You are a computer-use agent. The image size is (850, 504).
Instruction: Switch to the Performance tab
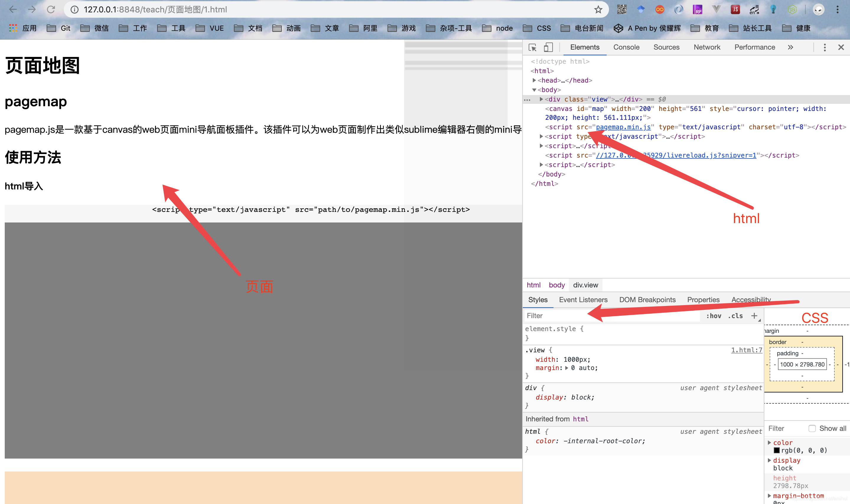pyautogui.click(x=755, y=47)
